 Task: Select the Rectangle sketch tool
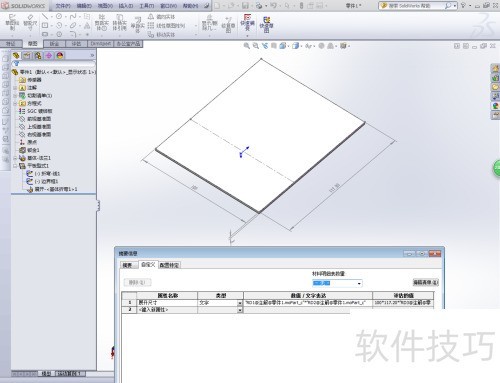[x=45, y=25]
